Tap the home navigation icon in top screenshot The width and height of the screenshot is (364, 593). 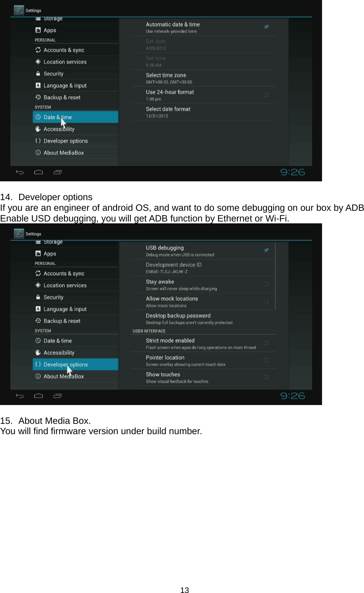coord(39,172)
